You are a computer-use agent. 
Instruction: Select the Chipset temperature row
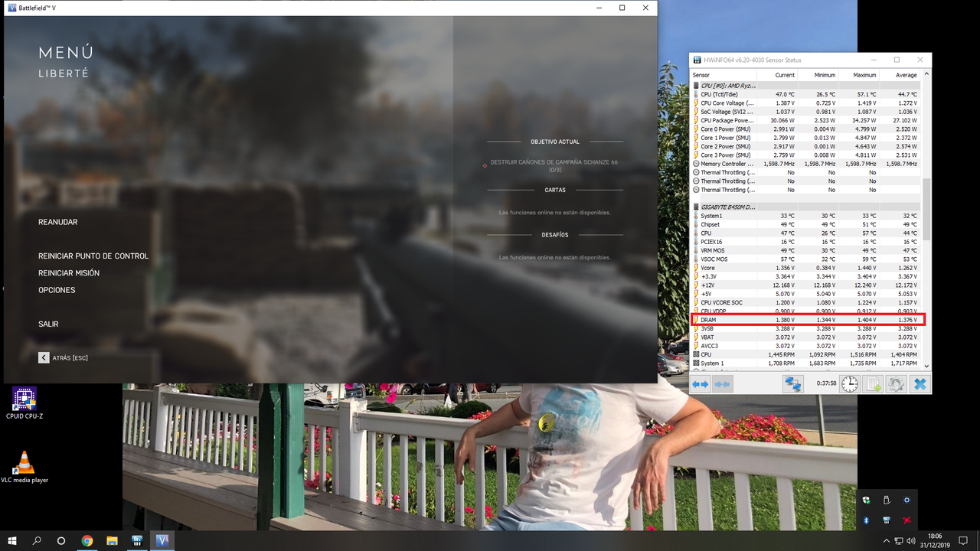[805, 224]
